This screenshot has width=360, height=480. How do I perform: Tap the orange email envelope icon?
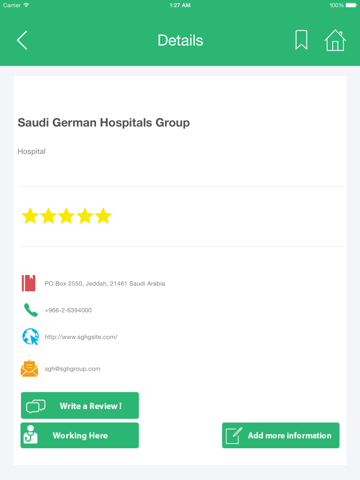pos(29,369)
